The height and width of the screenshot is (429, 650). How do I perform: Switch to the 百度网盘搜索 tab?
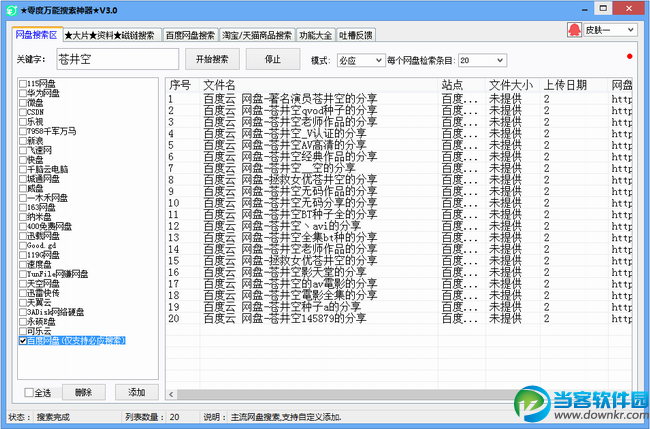[190, 36]
